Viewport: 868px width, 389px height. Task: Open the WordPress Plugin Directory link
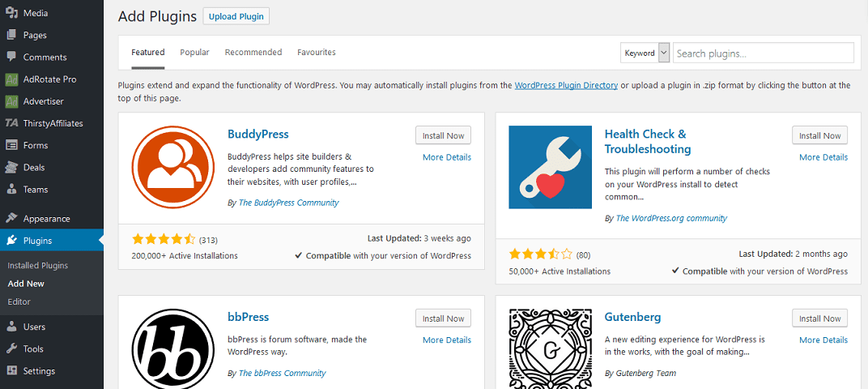[566, 85]
